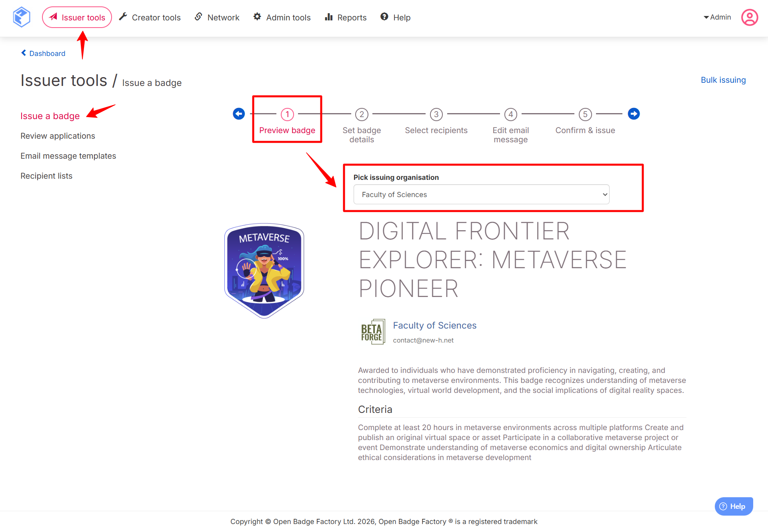The width and height of the screenshot is (768, 532).
Task: Go to step 4 Edit email message
Action: click(x=510, y=115)
